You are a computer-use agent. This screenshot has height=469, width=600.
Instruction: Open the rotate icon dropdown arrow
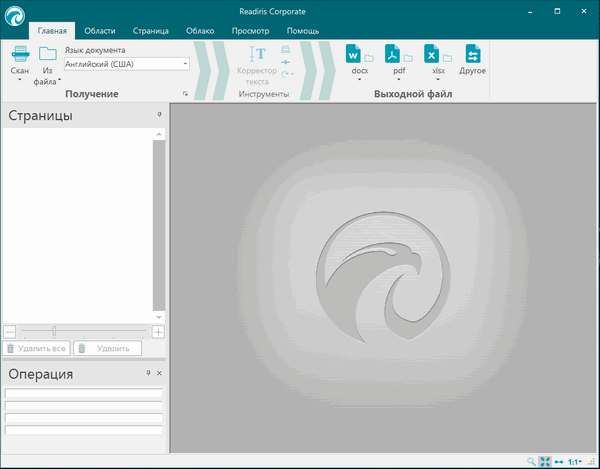point(292,74)
